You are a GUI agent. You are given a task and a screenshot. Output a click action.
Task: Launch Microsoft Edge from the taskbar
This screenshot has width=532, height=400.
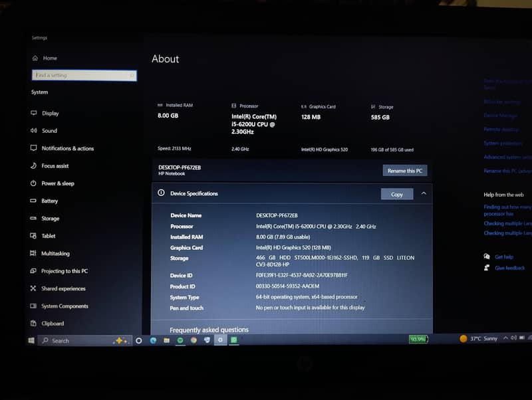153,340
